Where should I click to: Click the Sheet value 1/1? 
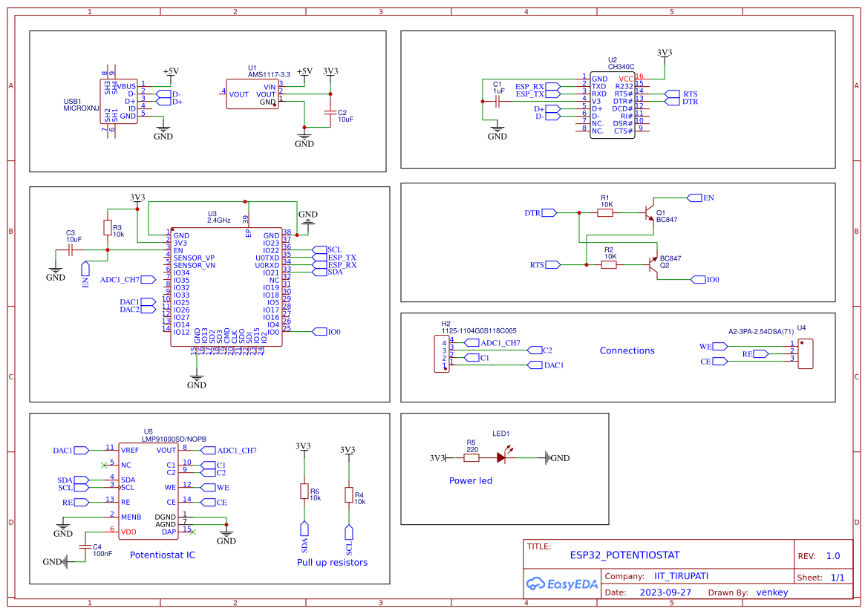click(x=838, y=578)
